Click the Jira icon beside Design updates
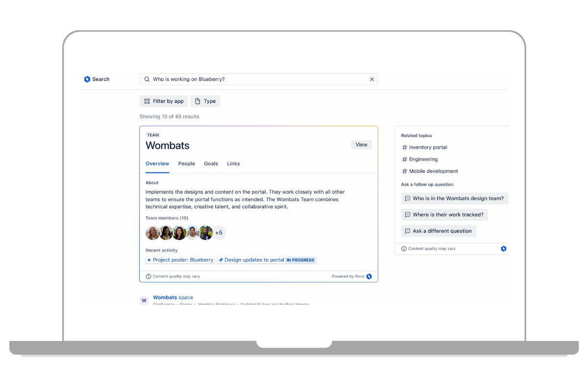The width and height of the screenshot is (588, 387). click(x=221, y=260)
